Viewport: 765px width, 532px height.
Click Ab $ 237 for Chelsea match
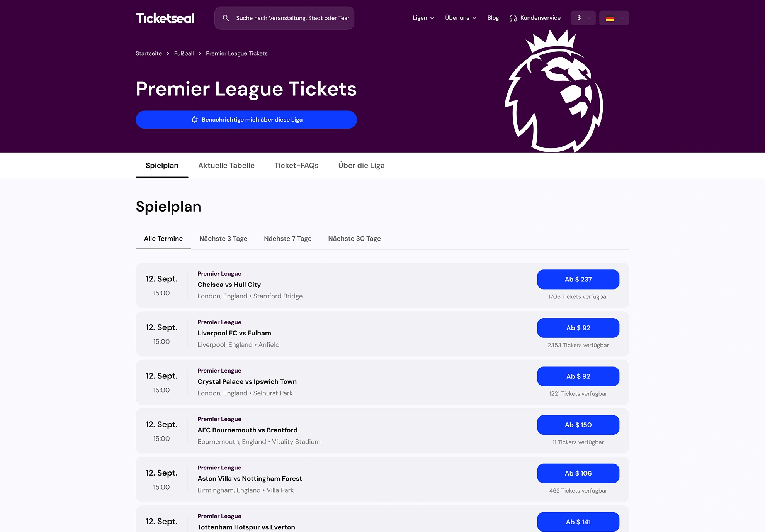click(x=578, y=280)
